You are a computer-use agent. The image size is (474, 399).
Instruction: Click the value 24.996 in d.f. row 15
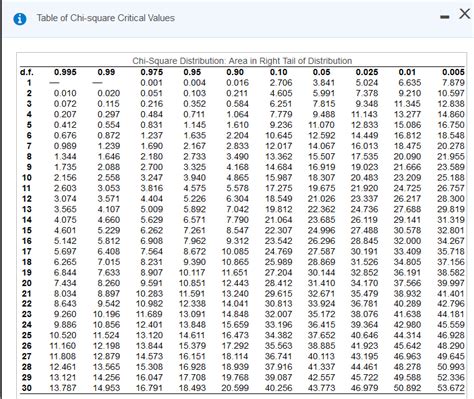point(322,230)
